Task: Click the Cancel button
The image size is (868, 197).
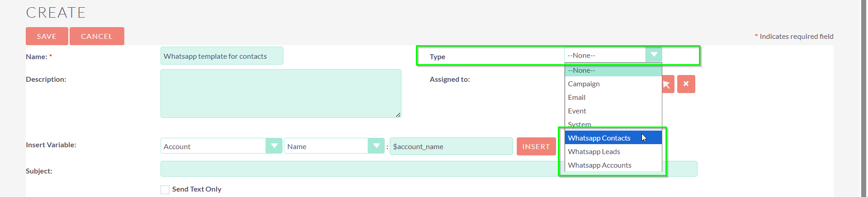Action: (97, 36)
